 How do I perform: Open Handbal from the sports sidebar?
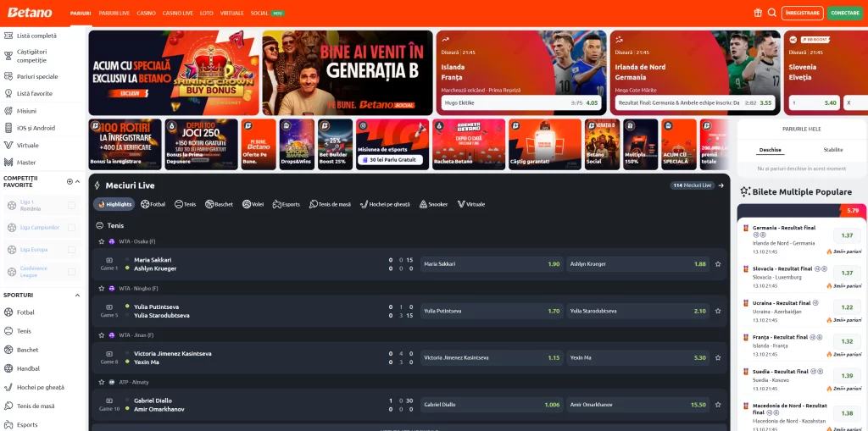click(28, 368)
